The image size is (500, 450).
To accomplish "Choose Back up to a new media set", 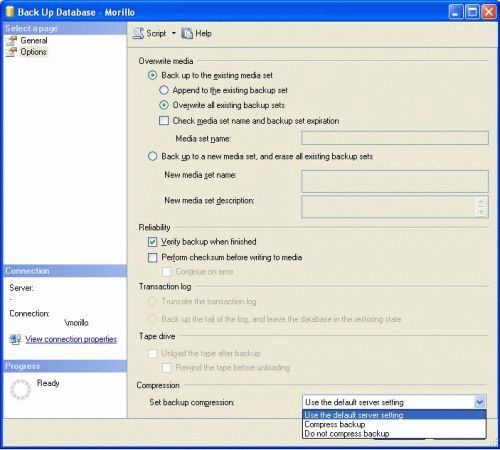I will (x=152, y=156).
